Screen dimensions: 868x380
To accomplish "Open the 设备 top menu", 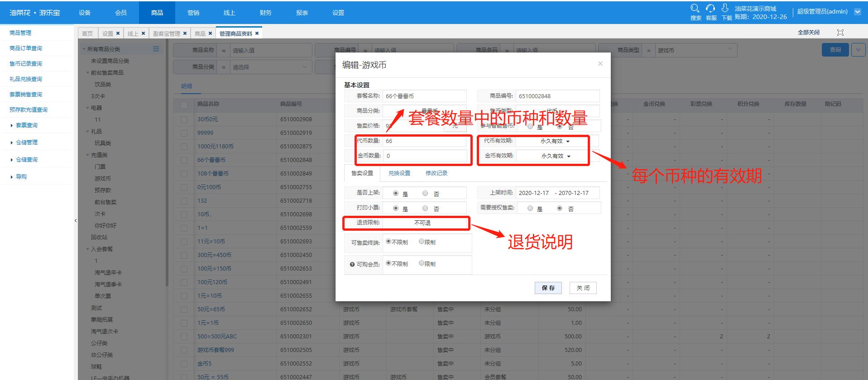I will (x=85, y=13).
